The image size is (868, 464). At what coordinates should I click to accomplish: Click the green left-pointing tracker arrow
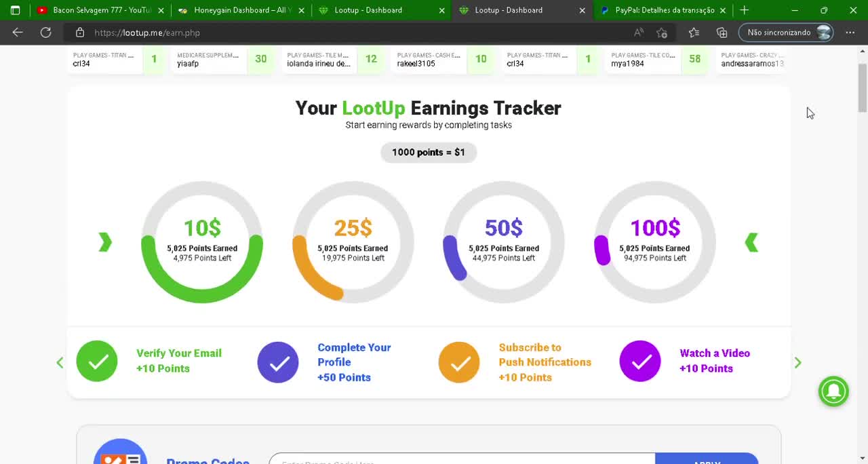pyautogui.click(x=751, y=242)
